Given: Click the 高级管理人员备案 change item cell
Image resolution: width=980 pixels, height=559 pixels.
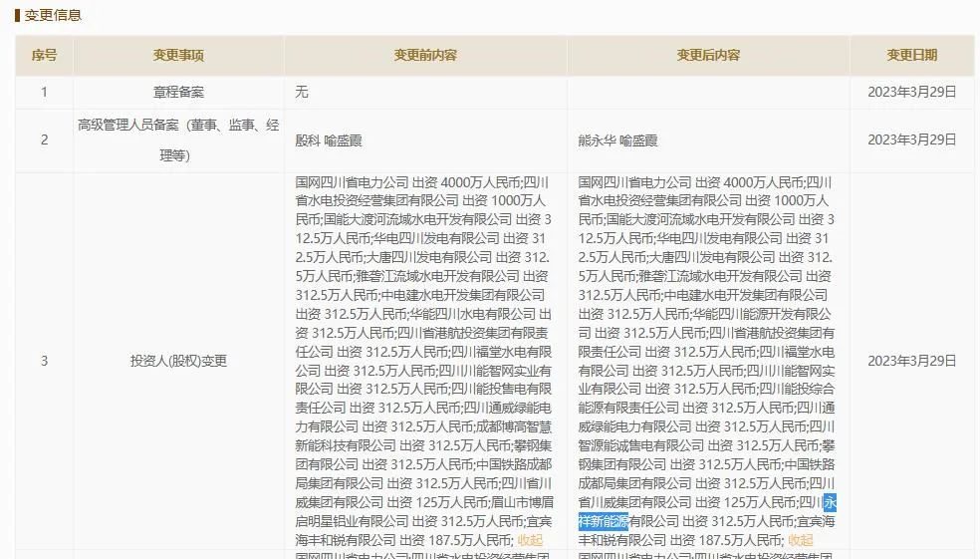Looking at the screenshot, I should click(x=178, y=140).
